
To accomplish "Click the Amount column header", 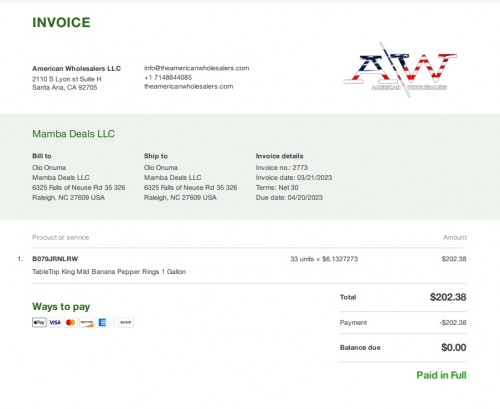I will pyautogui.click(x=455, y=237).
